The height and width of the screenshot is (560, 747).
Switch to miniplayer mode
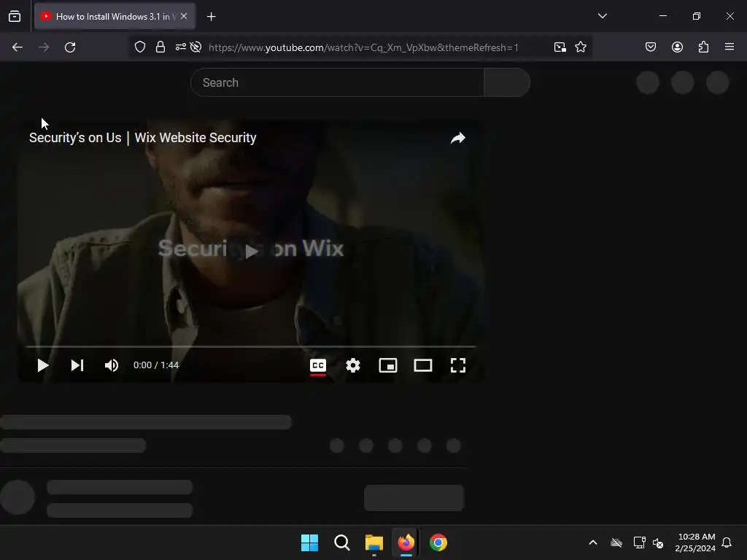[388, 365]
